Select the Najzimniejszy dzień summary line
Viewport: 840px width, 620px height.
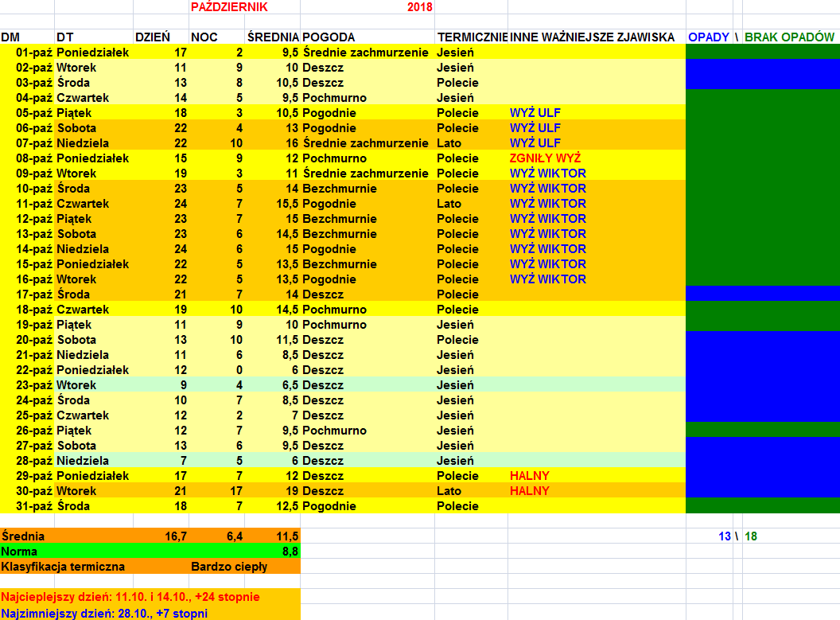click(x=104, y=613)
